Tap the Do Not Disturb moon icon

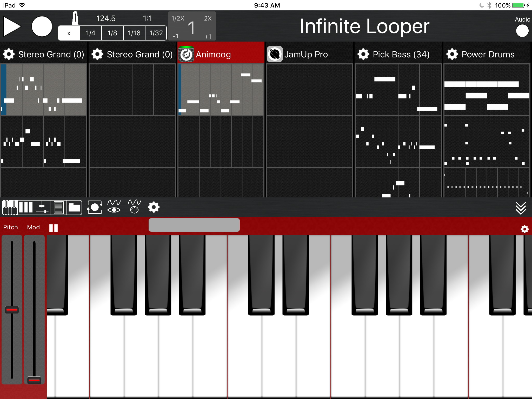[481, 5]
